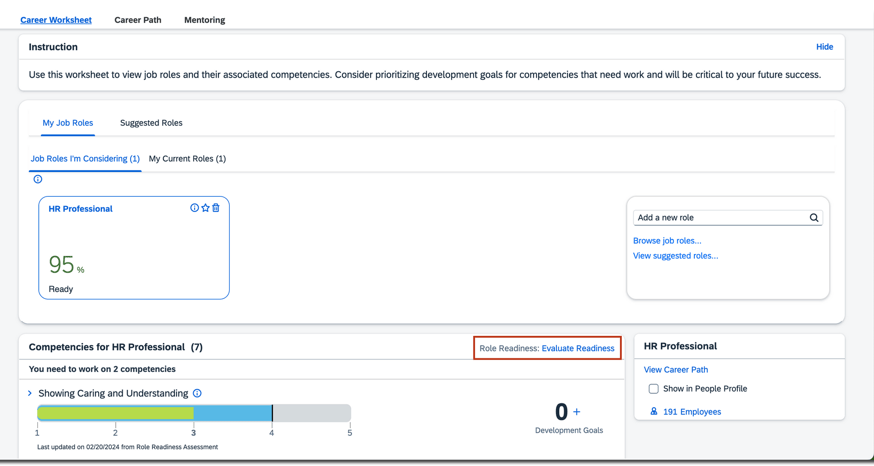Open info icon beside Showing Caring and Understanding

tap(197, 393)
